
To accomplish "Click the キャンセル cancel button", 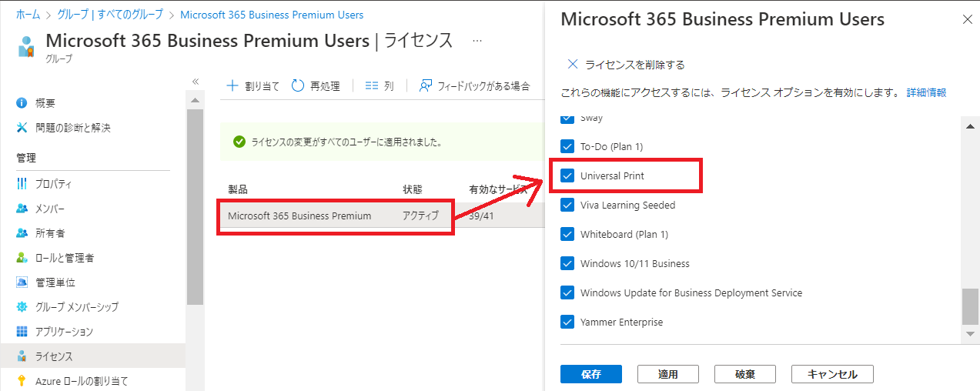I will 832,374.
